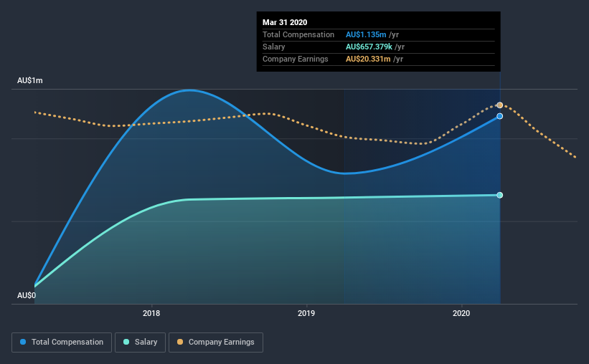
Task: Toggle the Total Compensation legend button
Action: (62, 343)
